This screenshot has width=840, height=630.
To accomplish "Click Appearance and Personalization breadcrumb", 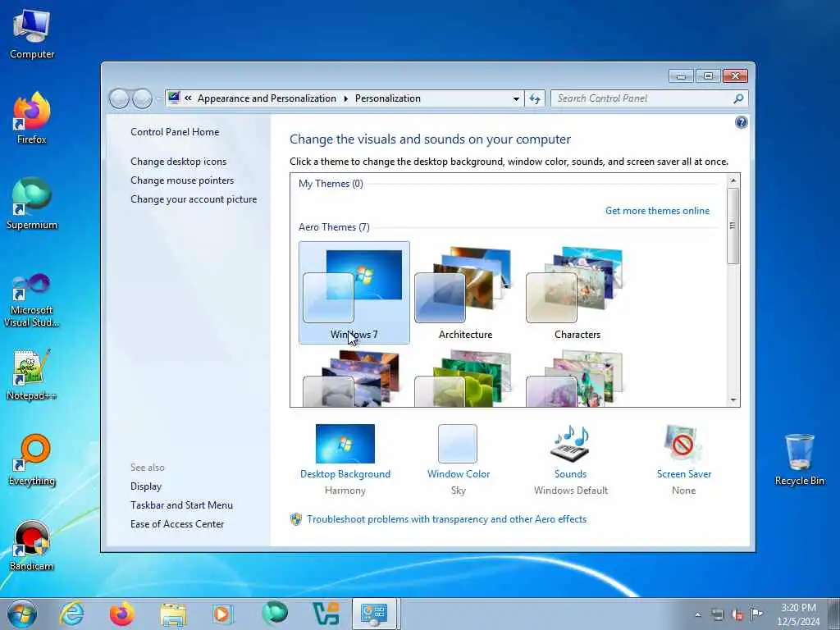I will pos(267,98).
